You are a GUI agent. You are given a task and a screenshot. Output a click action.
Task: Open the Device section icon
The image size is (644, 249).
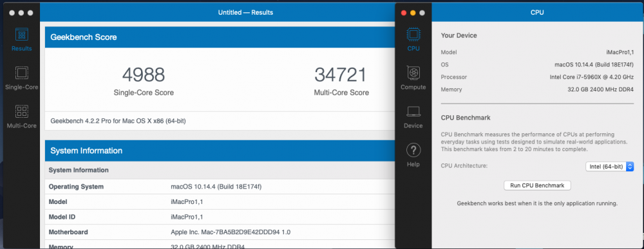click(413, 111)
